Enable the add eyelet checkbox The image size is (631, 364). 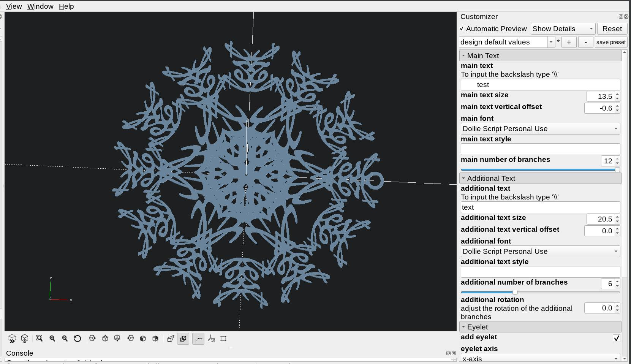tap(617, 339)
